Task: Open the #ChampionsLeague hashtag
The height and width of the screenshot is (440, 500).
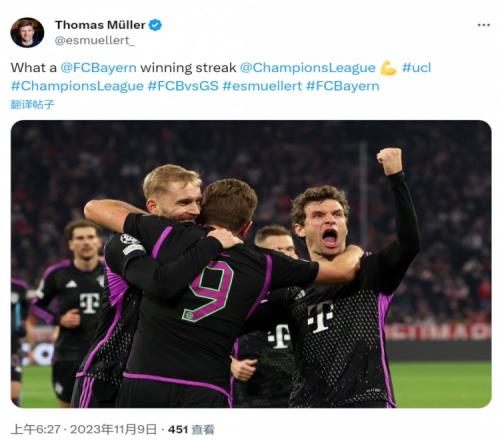Action: pyautogui.click(x=77, y=86)
